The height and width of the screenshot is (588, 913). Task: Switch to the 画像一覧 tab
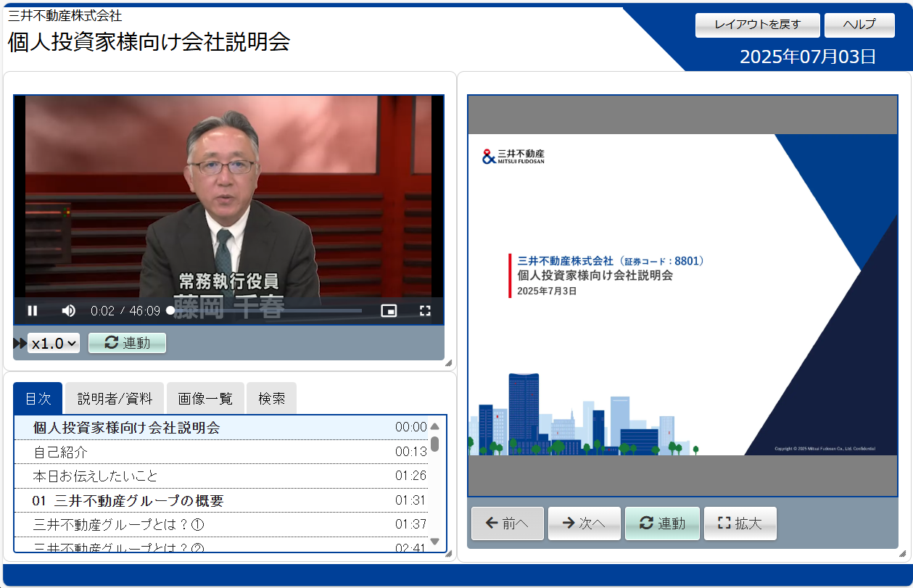(206, 398)
